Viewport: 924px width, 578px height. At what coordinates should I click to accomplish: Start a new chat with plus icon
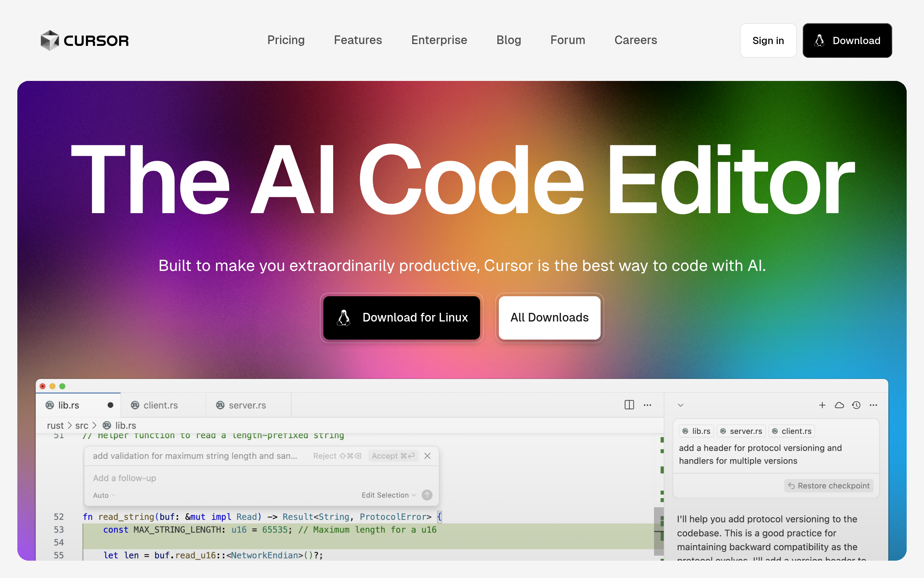[822, 405]
